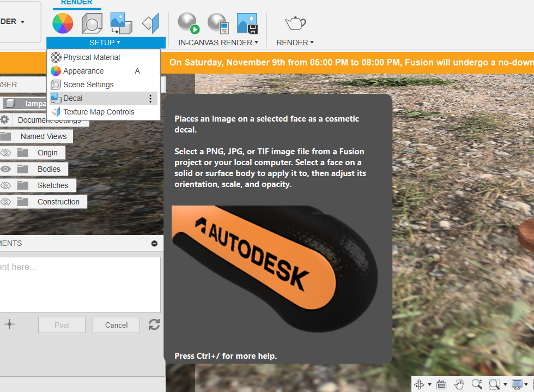Open Decal's three-dot options menu
Screen dimensions: 534x392
150,99
